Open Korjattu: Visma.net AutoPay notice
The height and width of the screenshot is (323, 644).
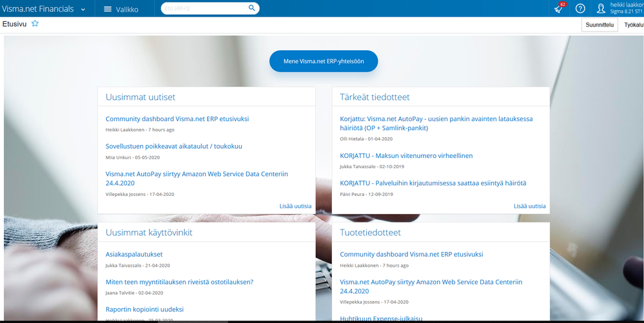coord(436,123)
